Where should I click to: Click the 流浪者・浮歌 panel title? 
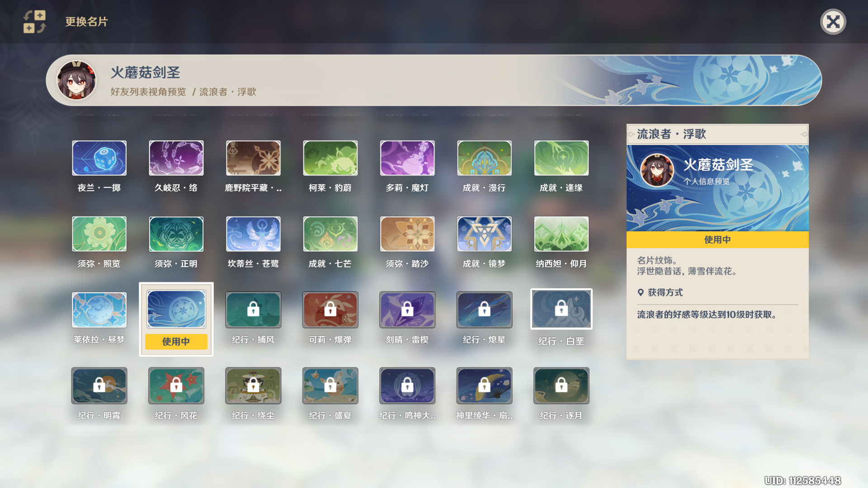(x=671, y=134)
